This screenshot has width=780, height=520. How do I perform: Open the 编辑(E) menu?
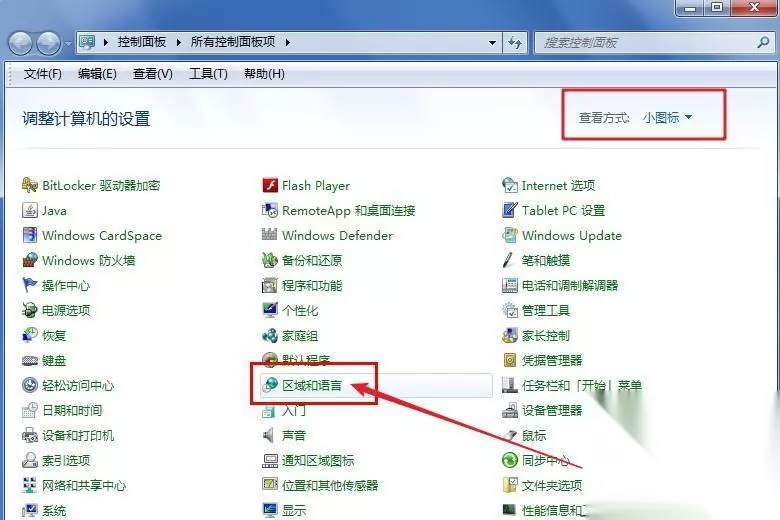point(97,74)
